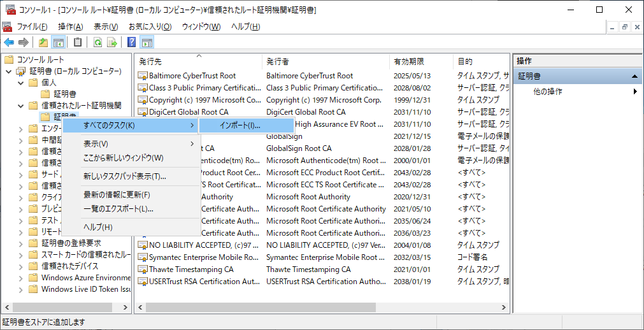Click the green Refresh toolbar icon
The image size is (644, 330).
tap(97, 42)
